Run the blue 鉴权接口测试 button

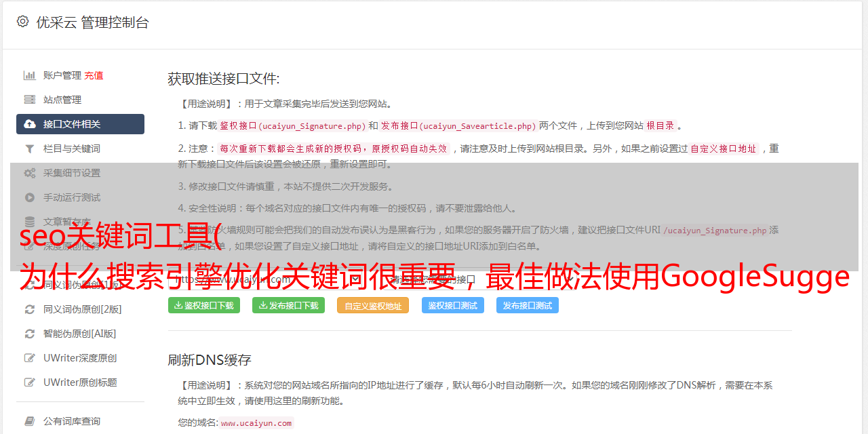tap(453, 305)
